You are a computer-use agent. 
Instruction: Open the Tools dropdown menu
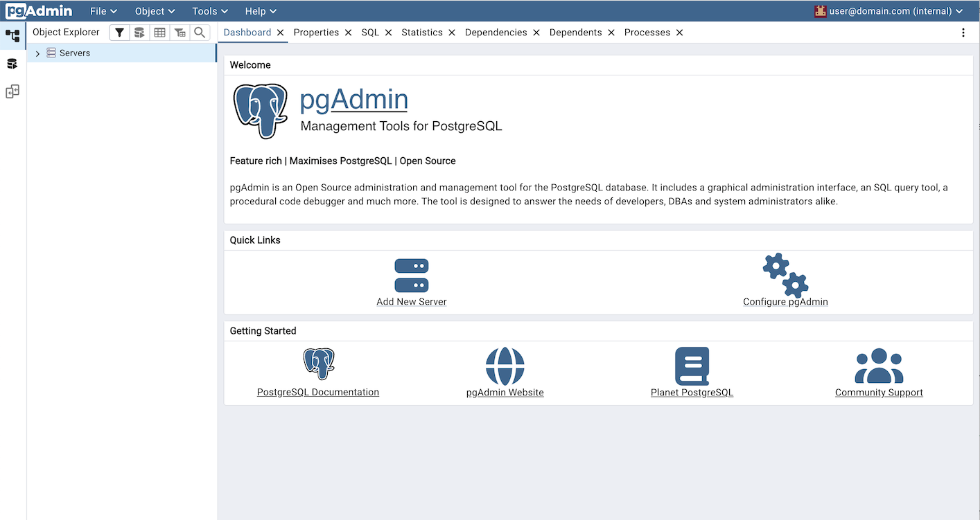[x=211, y=11]
